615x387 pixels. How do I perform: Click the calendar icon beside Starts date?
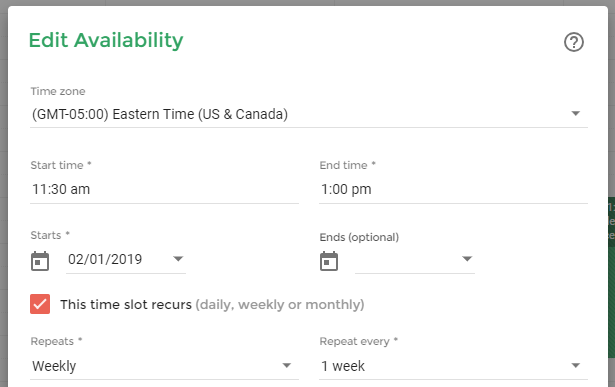click(x=40, y=261)
